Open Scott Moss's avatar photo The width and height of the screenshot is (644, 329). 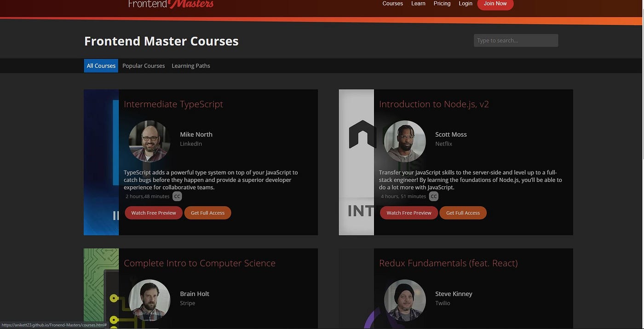405,141
